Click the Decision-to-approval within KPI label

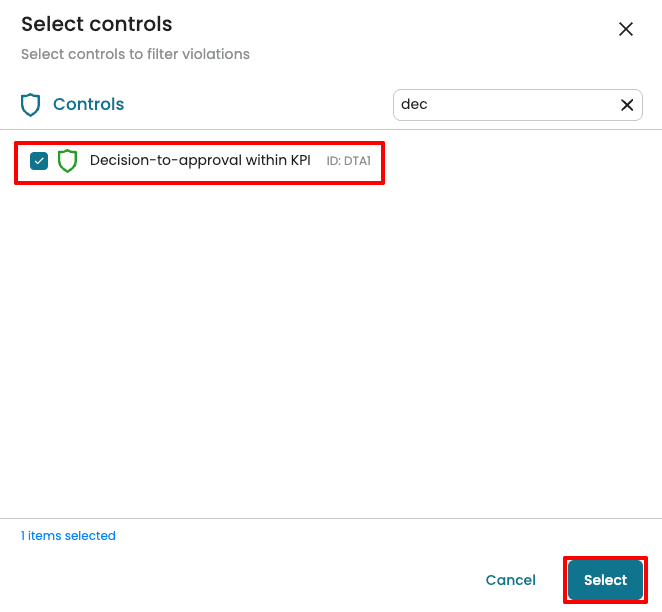200,160
